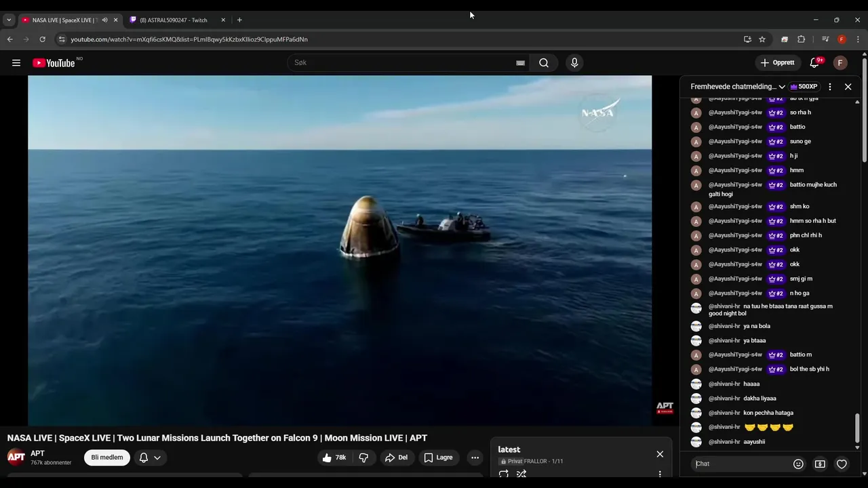
Task: Open YouTube notifications bell
Action: [x=814, y=63]
